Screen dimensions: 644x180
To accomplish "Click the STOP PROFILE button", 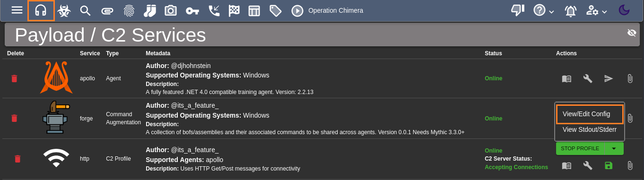I will tap(580, 148).
